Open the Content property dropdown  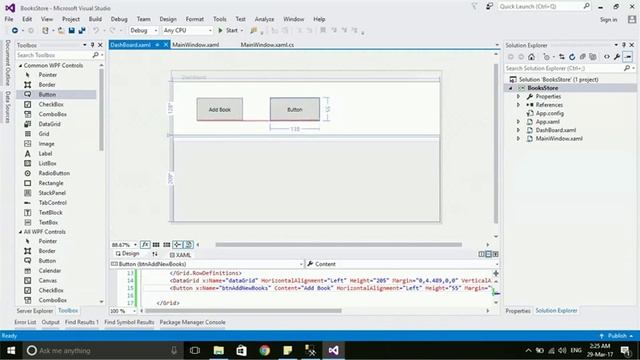click(x=402, y=264)
